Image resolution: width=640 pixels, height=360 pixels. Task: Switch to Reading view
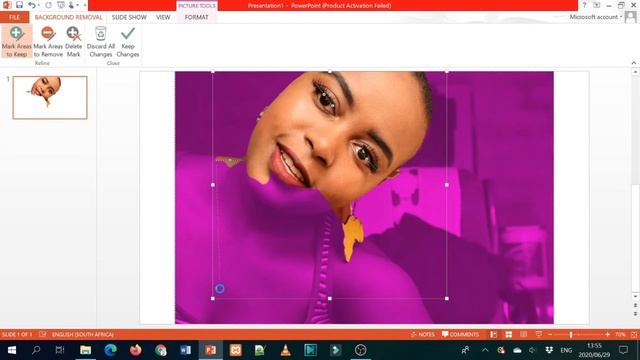coord(524,334)
